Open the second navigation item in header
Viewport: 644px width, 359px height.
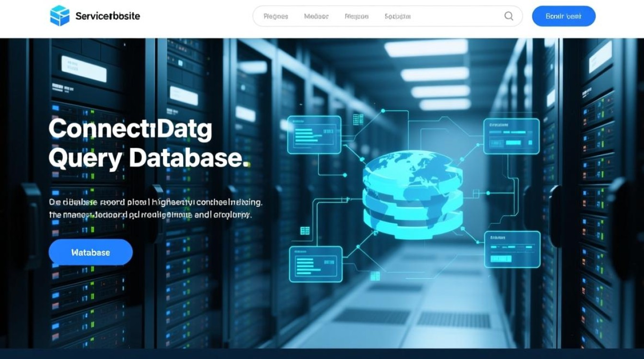(x=316, y=16)
